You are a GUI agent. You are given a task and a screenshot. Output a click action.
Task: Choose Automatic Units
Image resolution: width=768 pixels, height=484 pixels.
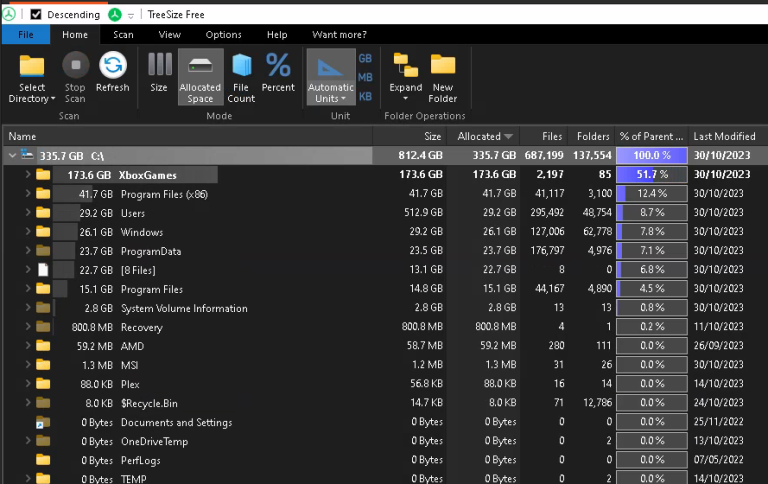coord(331,77)
